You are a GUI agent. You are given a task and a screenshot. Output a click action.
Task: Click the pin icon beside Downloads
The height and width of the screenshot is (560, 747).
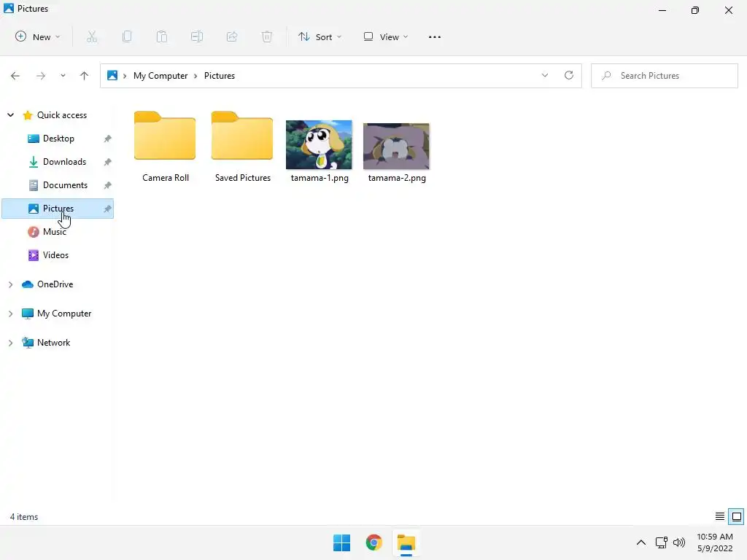[108, 162]
